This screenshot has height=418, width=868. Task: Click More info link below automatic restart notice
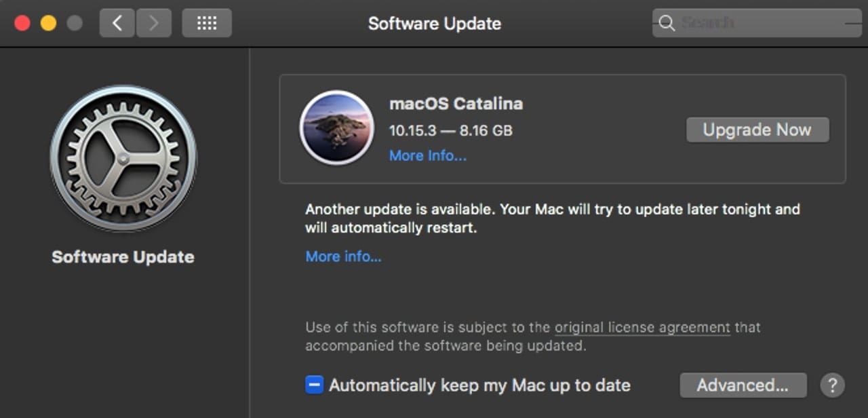(343, 256)
